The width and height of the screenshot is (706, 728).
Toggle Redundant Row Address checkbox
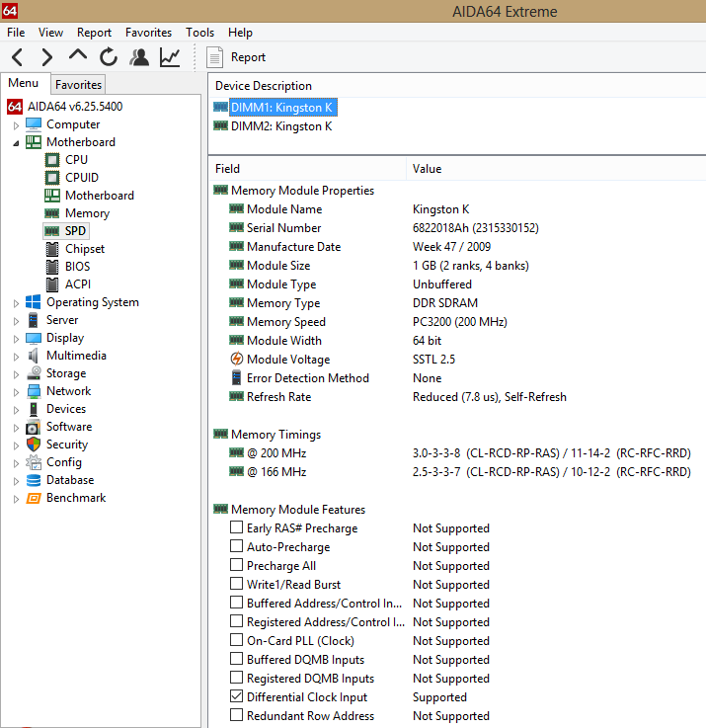[x=236, y=714]
